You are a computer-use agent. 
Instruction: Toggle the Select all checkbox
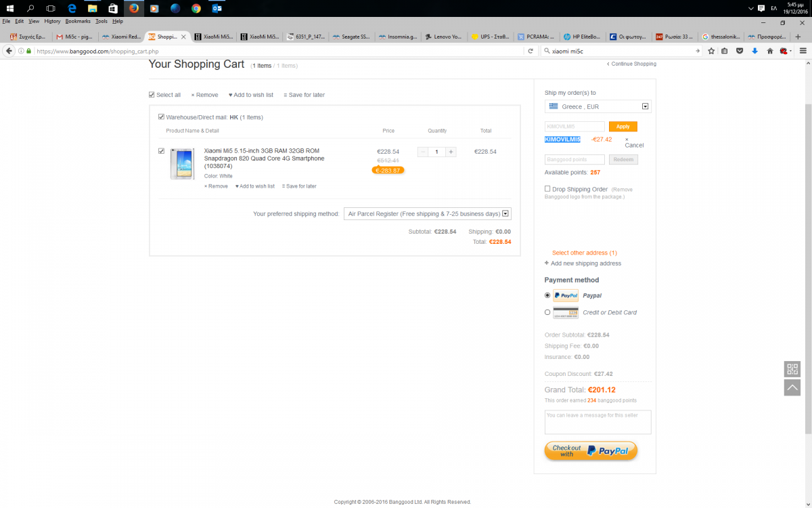[x=152, y=95]
